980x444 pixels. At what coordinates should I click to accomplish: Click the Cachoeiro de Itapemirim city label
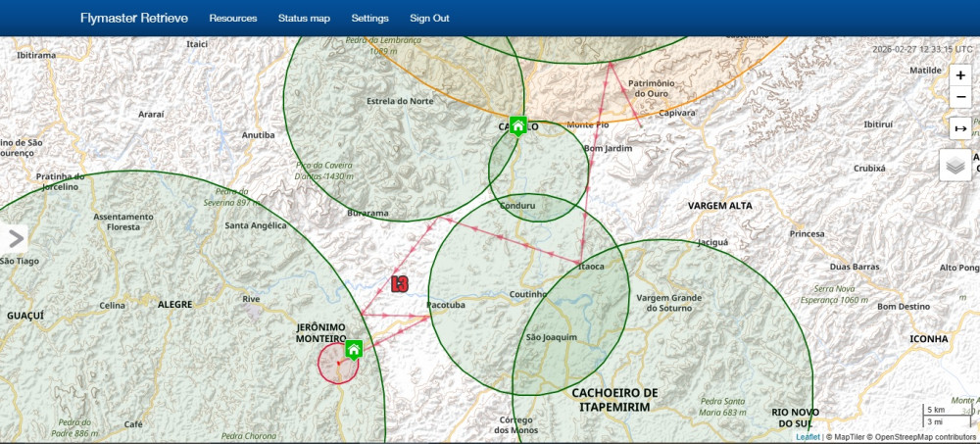[x=614, y=399]
